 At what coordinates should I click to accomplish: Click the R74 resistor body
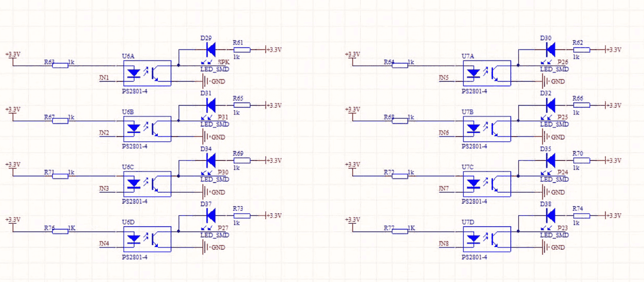[x=582, y=215]
